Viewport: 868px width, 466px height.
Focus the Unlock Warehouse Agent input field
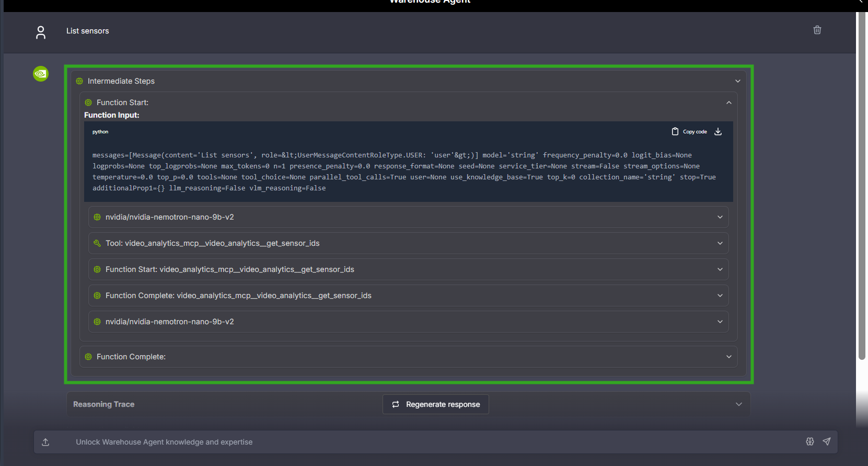pyautogui.click(x=418, y=442)
